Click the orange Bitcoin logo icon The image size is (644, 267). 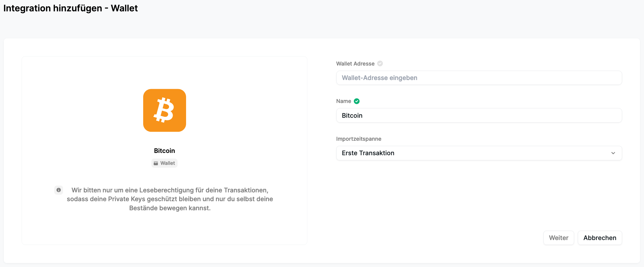[164, 110]
